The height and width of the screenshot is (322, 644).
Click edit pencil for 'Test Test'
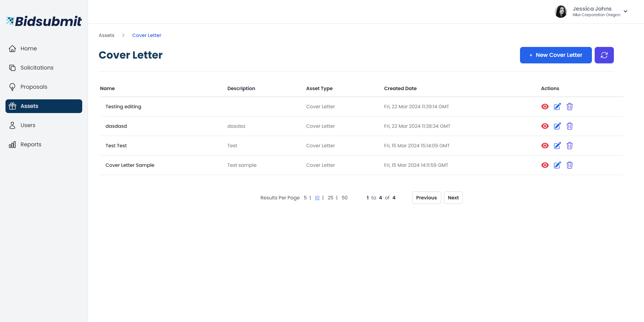point(557,146)
